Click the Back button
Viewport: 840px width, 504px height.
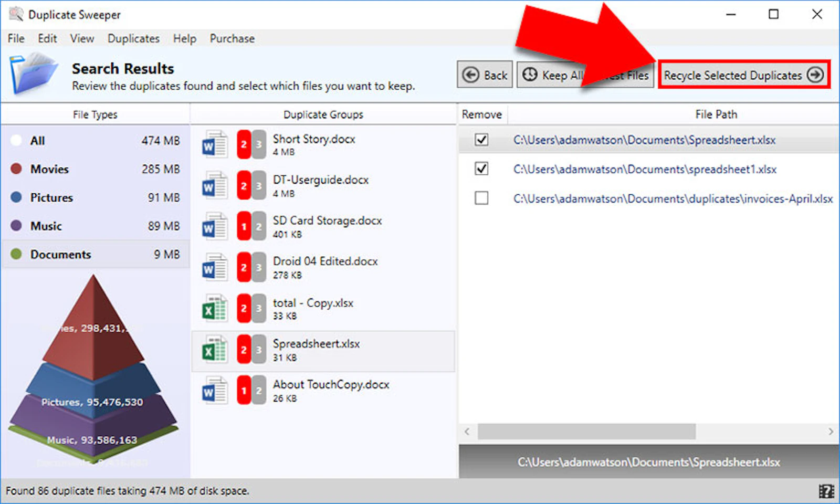coord(485,75)
